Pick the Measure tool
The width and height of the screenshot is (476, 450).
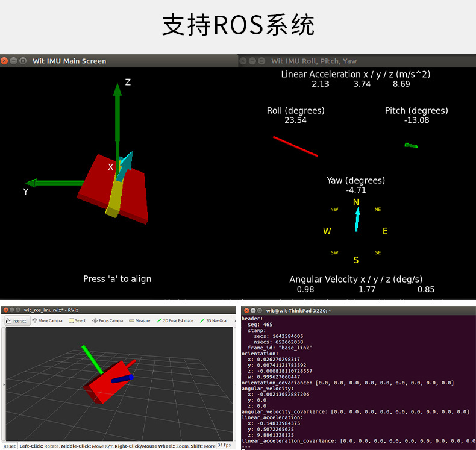click(x=140, y=320)
